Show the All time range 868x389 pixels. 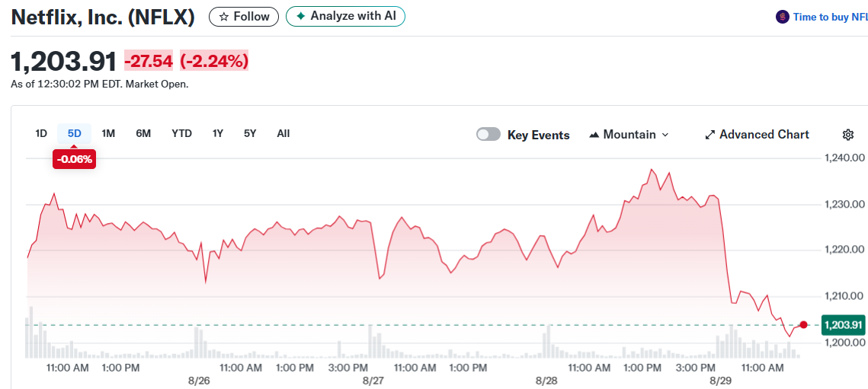coord(283,133)
